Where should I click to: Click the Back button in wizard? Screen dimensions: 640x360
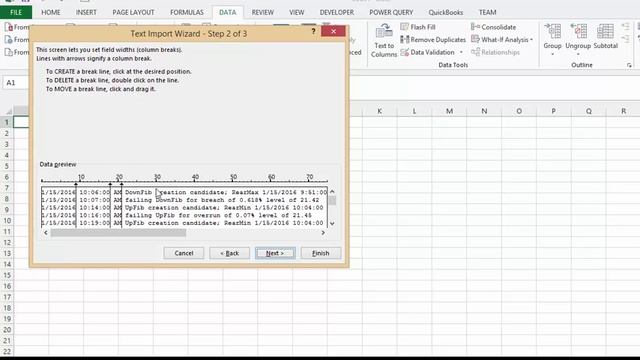click(229, 253)
